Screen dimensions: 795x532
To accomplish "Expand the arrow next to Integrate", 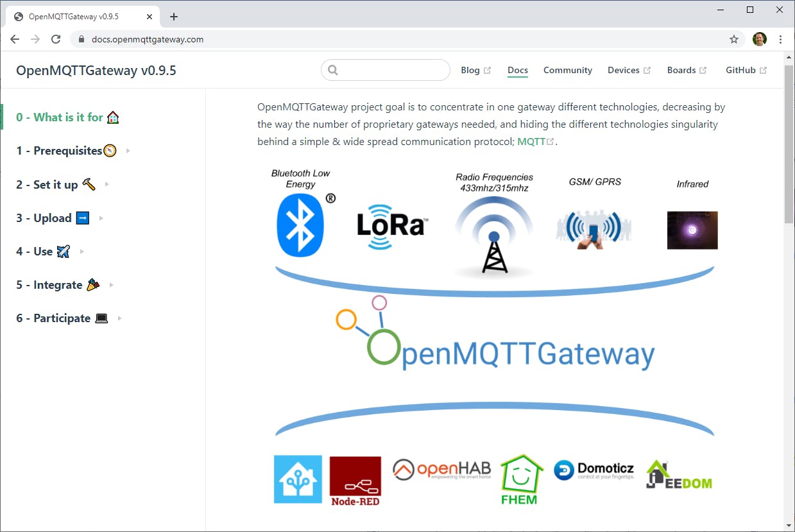I will tap(112, 284).
